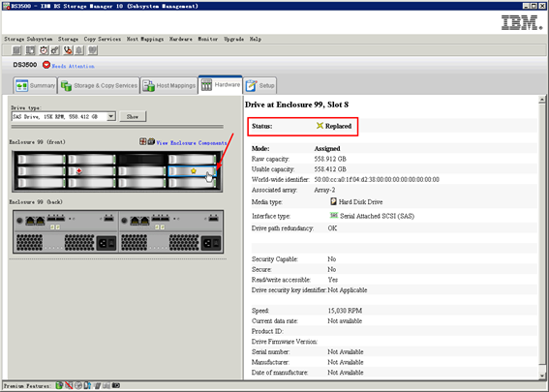
Task: Select the failed drive with red cross
Action: (92, 170)
